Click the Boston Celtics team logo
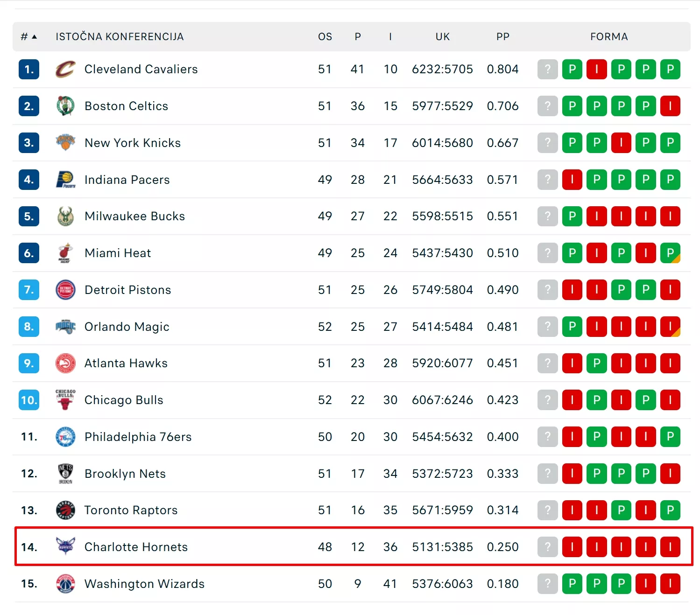 (x=65, y=106)
